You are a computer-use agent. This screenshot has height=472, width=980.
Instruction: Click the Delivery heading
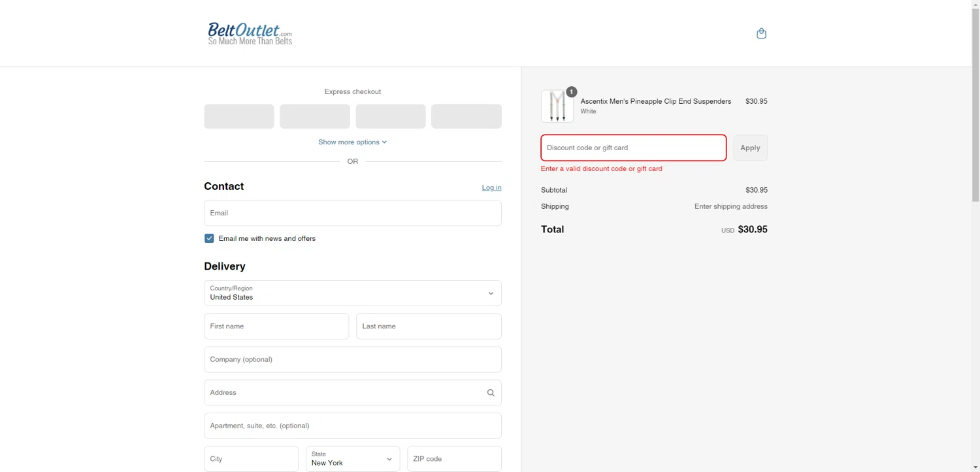pyautogui.click(x=225, y=266)
